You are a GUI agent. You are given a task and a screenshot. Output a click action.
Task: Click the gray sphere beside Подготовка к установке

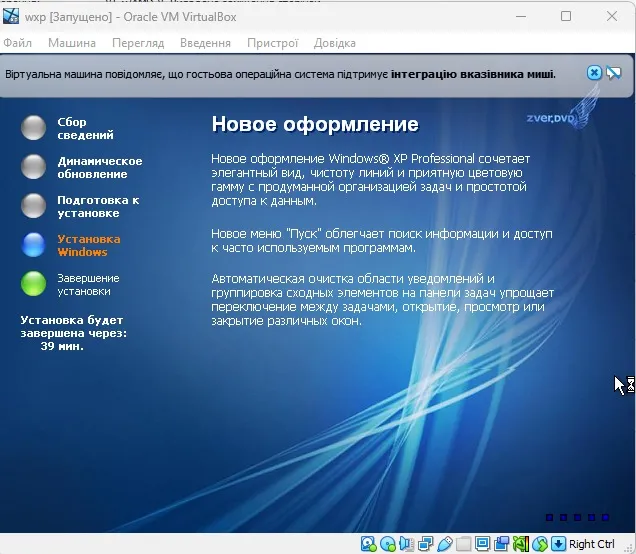click(x=33, y=206)
